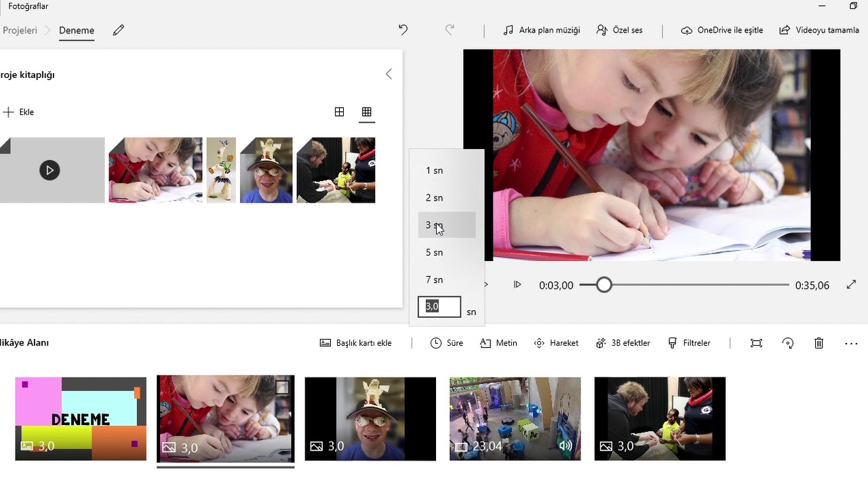Screen dimensions: 868x488
Task: Switch library to medium grid view
Action: 340,112
